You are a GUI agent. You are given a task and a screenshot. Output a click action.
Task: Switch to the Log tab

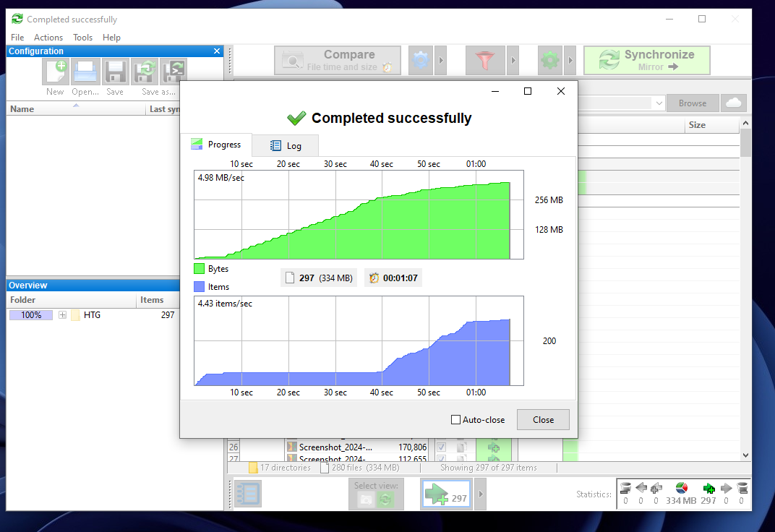286,146
